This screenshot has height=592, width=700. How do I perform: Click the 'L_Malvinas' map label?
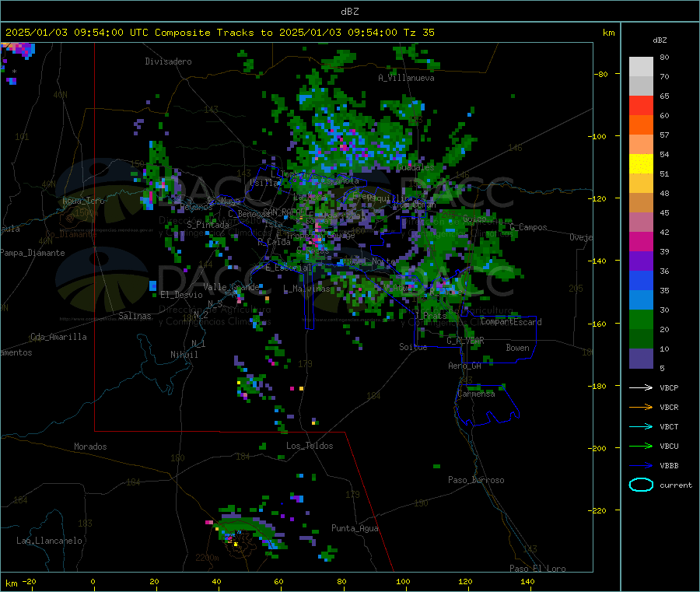(x=306, y=289)
